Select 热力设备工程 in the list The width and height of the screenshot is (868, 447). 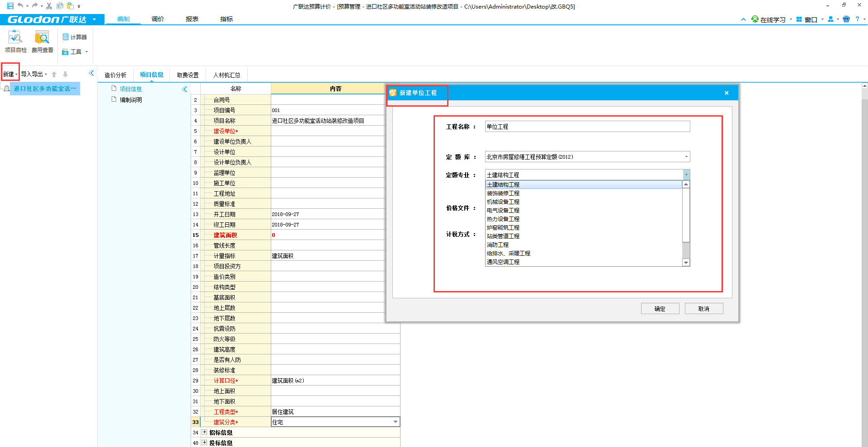click(583, 219)
